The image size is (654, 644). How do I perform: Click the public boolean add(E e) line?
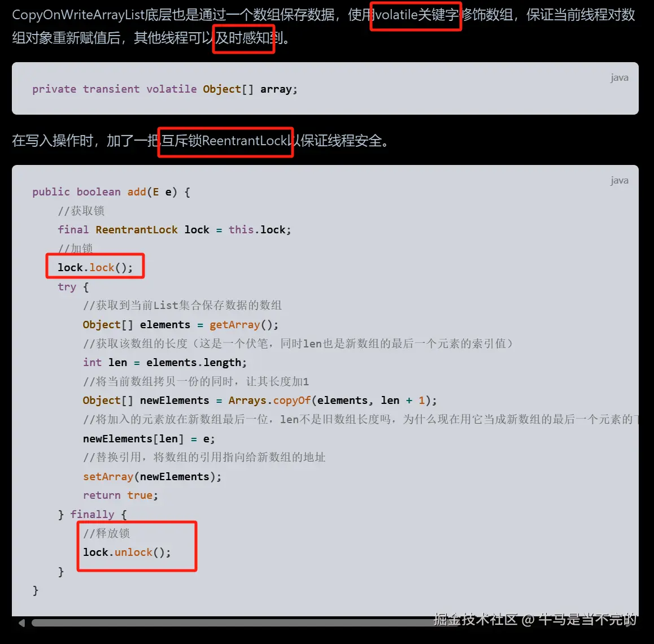point(111,192)
